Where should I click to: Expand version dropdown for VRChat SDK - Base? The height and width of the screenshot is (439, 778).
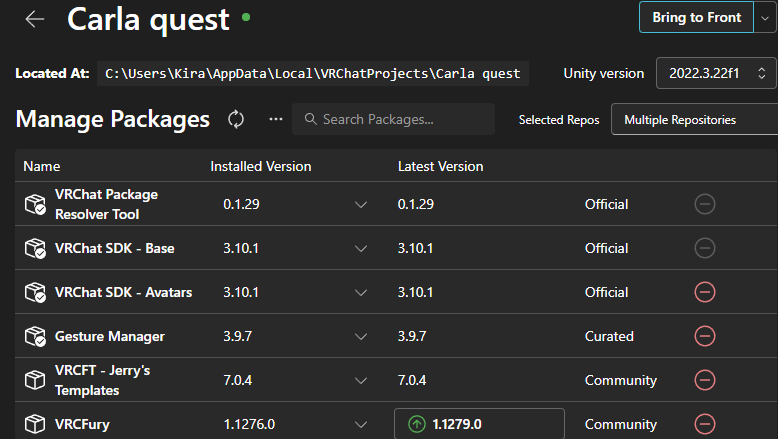click(361, 248)
